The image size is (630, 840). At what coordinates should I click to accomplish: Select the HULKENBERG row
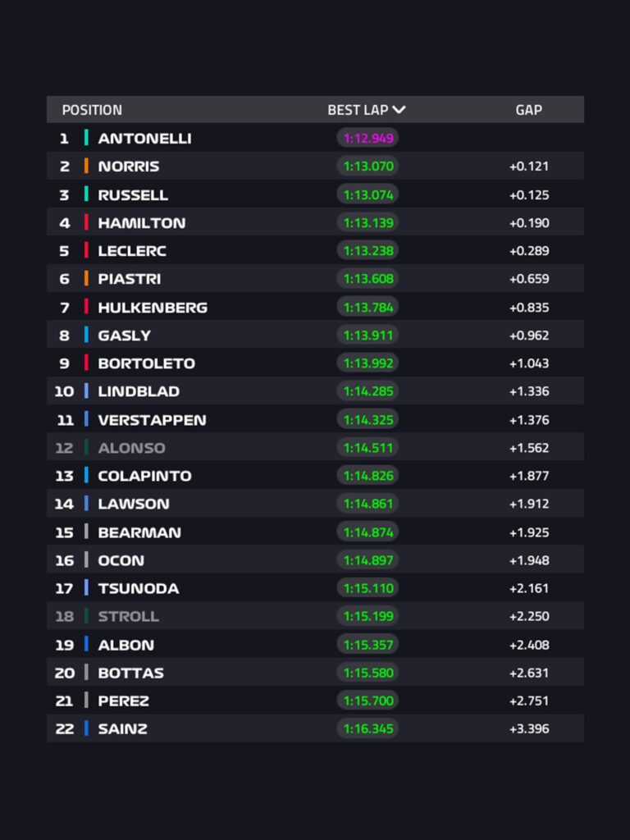(315, 307)
